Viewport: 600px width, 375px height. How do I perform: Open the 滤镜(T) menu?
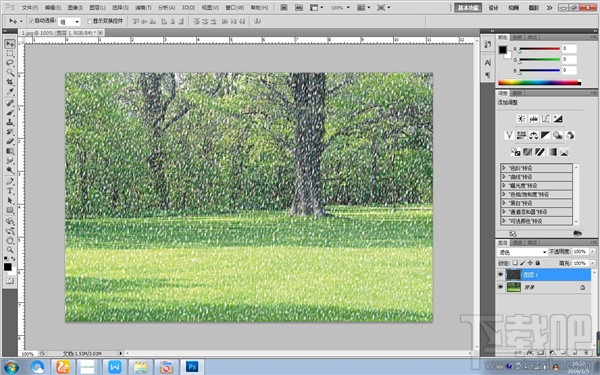coord(143,8)
